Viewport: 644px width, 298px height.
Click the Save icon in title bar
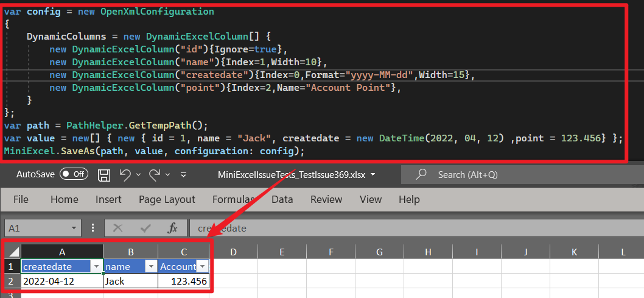104,175
